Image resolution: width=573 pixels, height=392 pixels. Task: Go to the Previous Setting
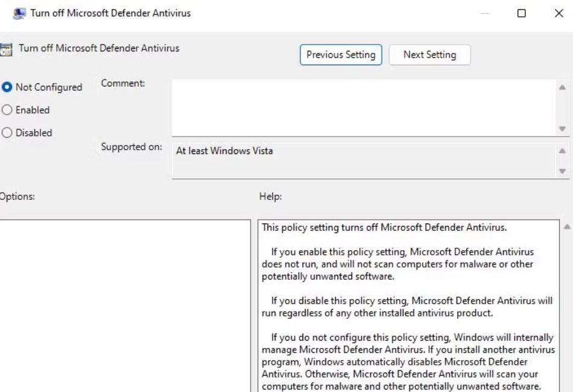[341, 54]
